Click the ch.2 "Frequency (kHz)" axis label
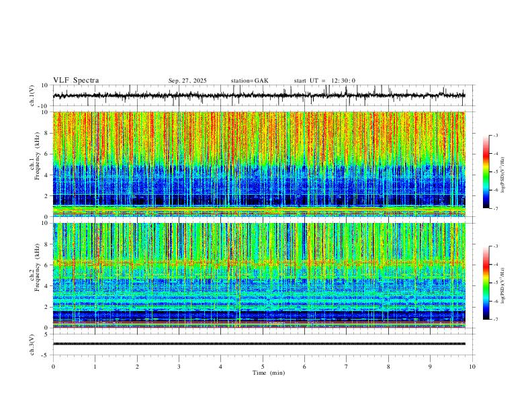The height and width of the screenshot is (411, 532). (38, 267)
